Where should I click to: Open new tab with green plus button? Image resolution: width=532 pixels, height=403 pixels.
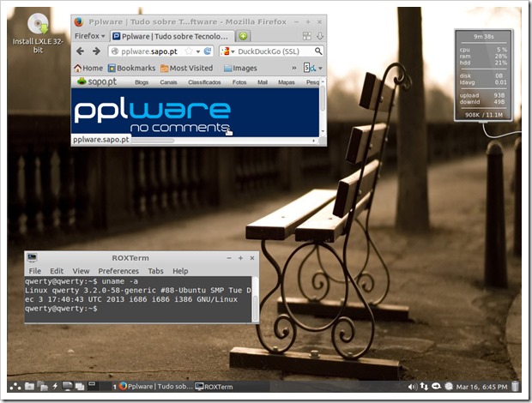tap(243, 36)
